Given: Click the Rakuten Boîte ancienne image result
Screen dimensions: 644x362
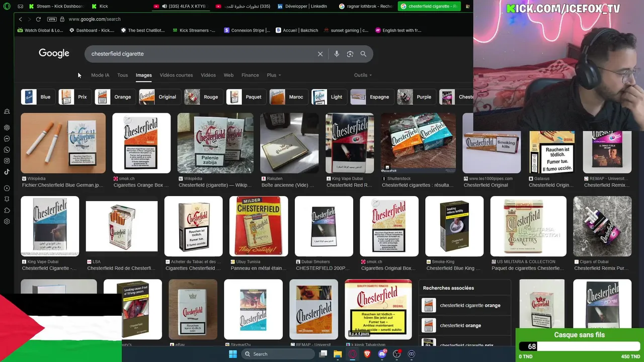Looking at the screenshot, I should pos(289,143).
